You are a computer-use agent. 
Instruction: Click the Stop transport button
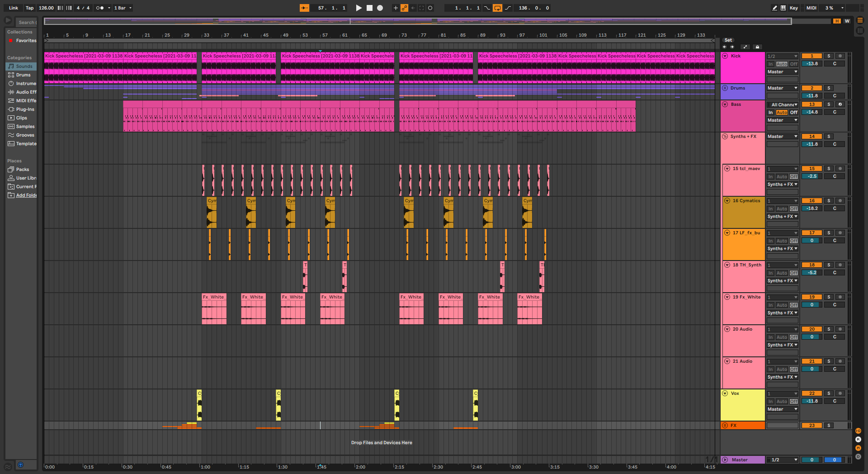coord(369,8)
